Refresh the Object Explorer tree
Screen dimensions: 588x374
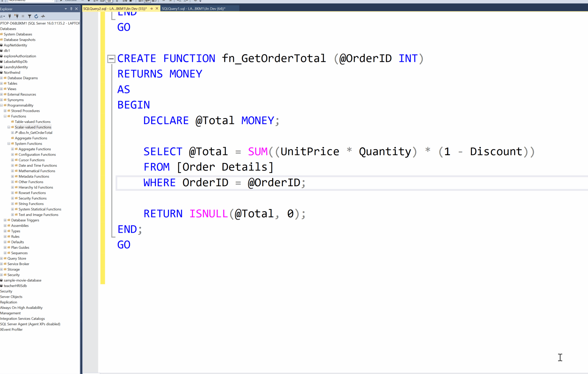(36, 16)
